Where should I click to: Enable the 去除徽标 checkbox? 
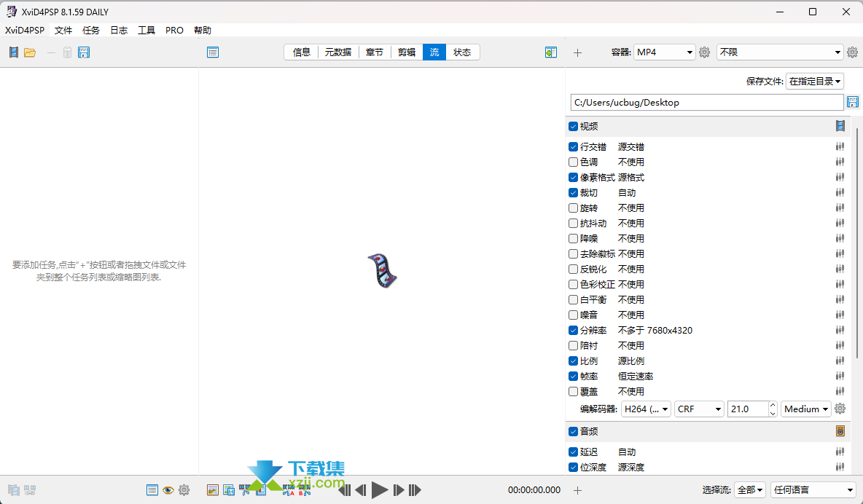573,253
